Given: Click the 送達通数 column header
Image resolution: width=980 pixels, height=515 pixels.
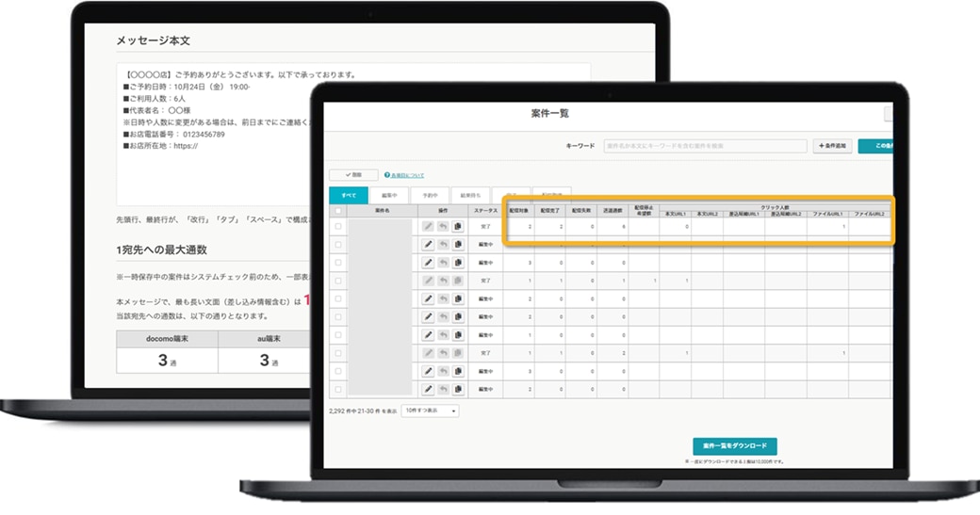Looking at the screenshot, I should (x=612, y=211).
